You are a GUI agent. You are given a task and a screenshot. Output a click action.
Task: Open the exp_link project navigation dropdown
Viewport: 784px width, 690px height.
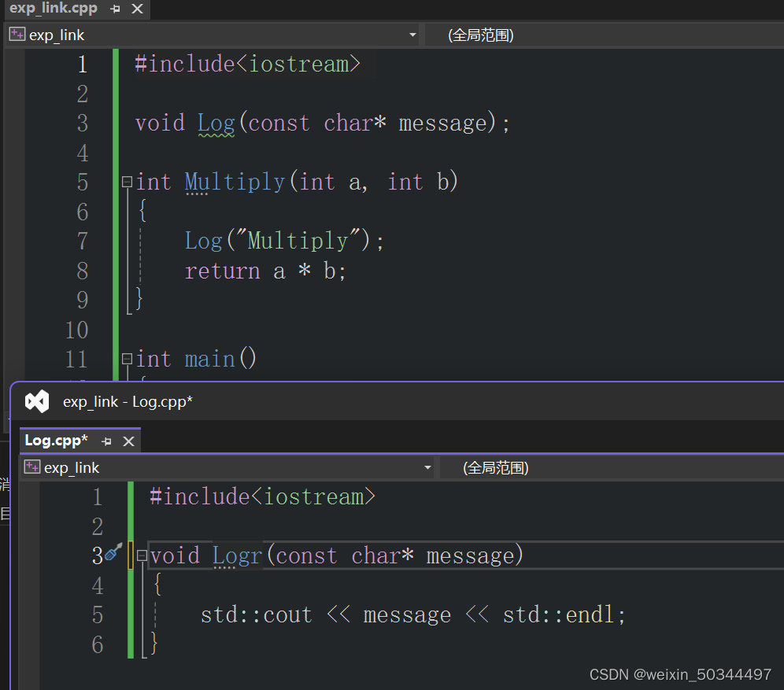[412, 35]
